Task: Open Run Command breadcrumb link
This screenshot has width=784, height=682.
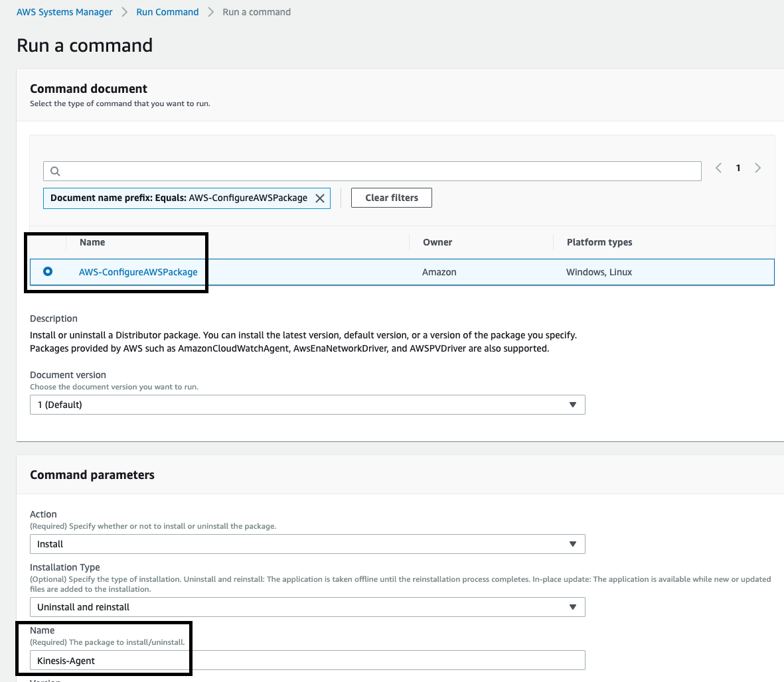Action: click(x=167, y=12)
